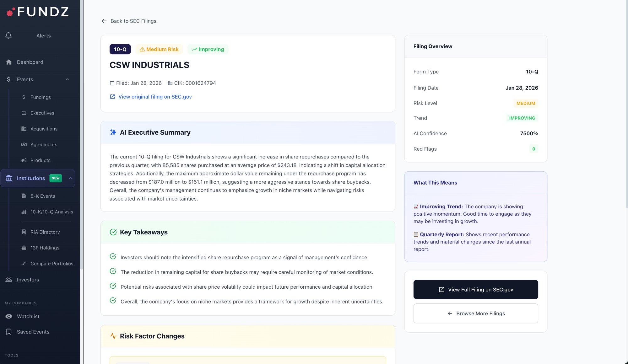
Task: Click the Agreements handshake icon
Action: [24, 144]
